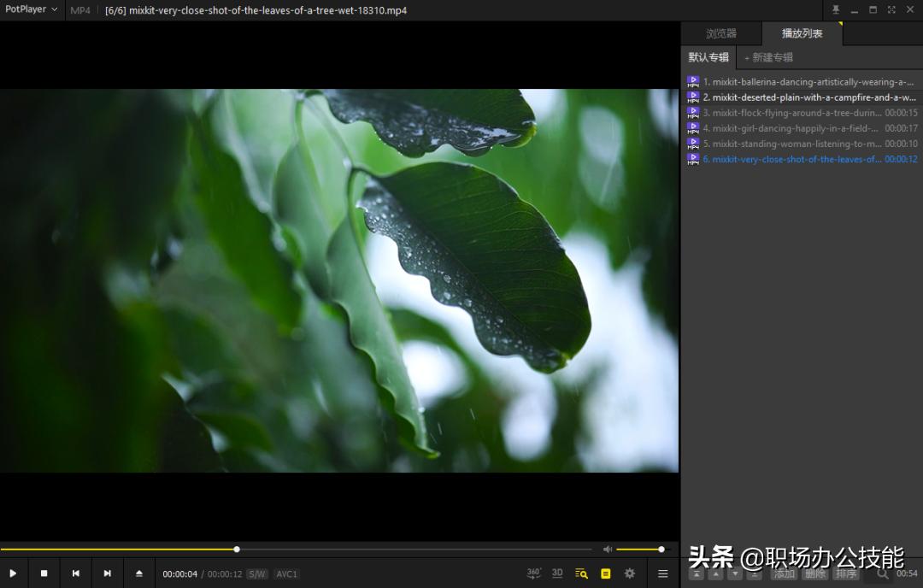
Task: Click the magnifier search icon in playlist panel
Action: [884, 574]
